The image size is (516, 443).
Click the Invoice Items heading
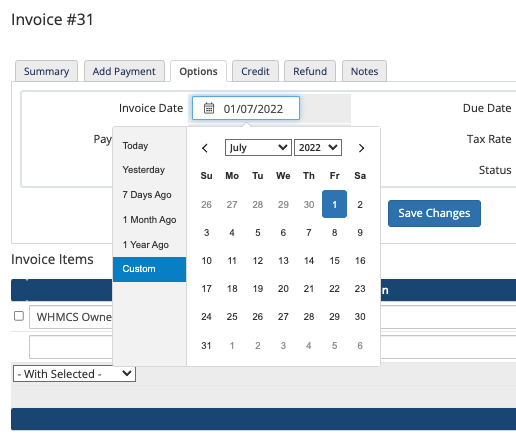click(52, 259)
